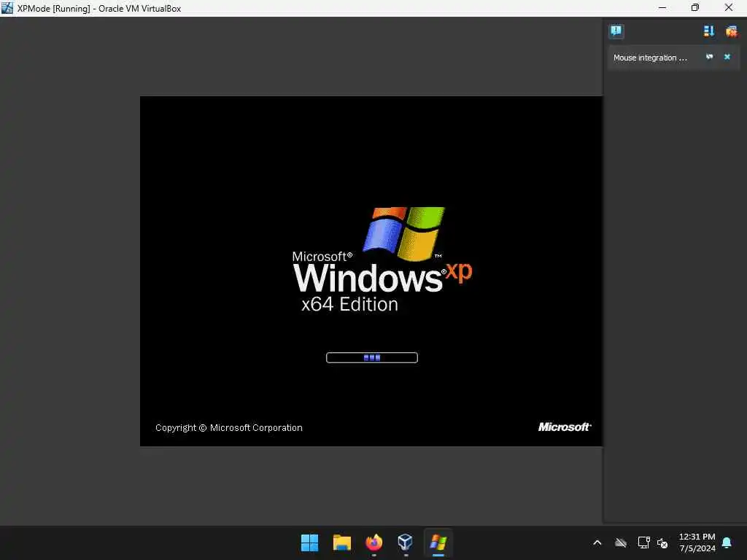Expand the Mouse integration notification text
Image resolution: width=747 pixels, height=560 pixels.
pyautogui.click(x=650, y=58)
